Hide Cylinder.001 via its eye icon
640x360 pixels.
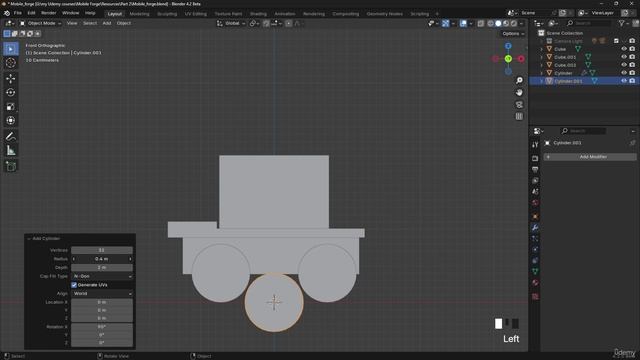pos(624,81)
